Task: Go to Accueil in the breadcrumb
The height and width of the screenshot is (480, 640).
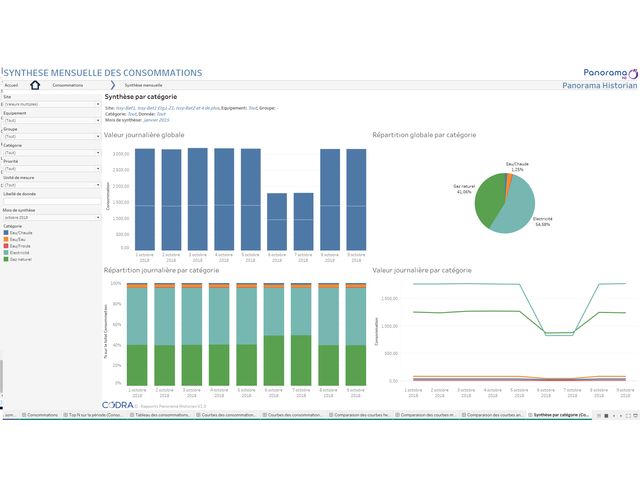Action: (x=11, y=86)
